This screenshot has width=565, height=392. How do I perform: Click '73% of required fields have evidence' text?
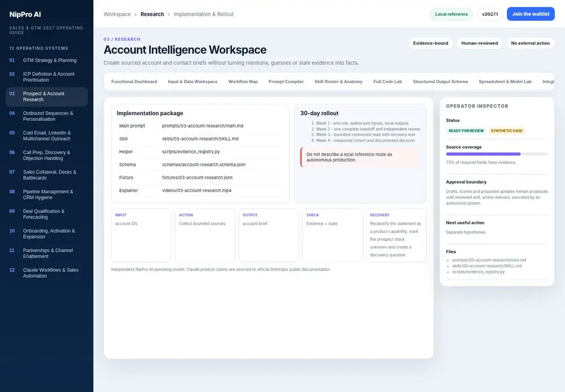(481, 163)
